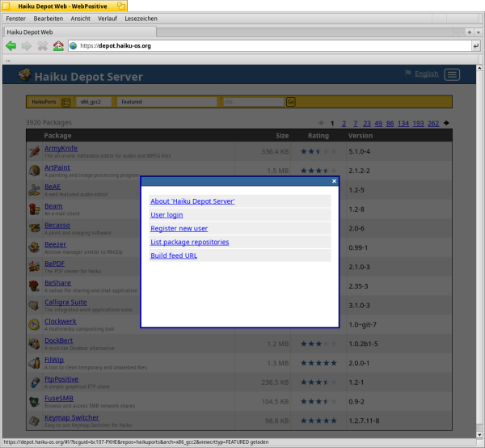This screenshot has width=485, height=448.
Task: Open a new tab with the plus button
Action: [x=470, y=32]
